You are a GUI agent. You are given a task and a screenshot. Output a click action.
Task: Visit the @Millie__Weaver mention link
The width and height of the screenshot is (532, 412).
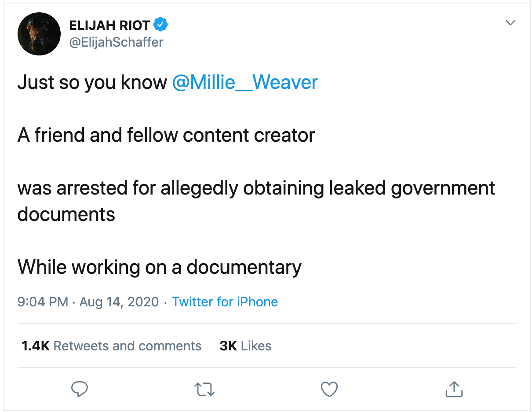(x=245, y=82)
